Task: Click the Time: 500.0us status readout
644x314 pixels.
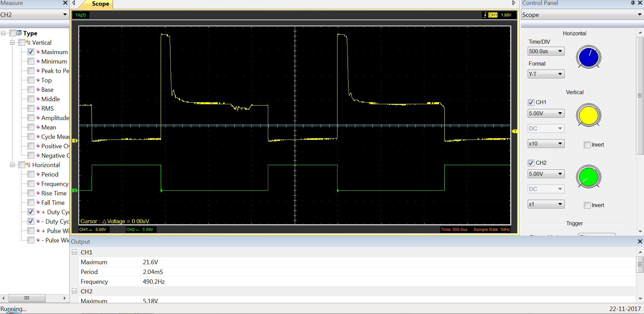Action: [x=454, y=230]
